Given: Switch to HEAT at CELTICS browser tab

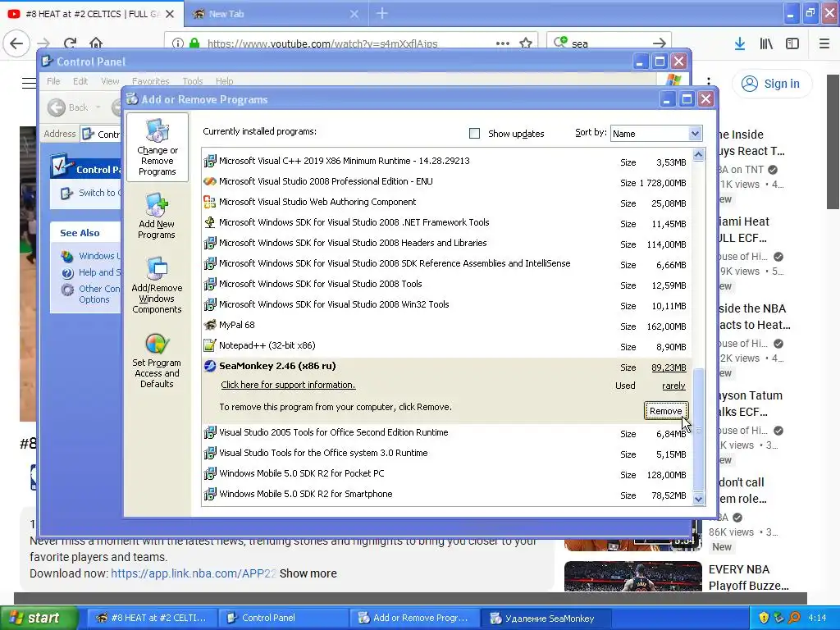Looking at the screenshot, I should [92, 14].
